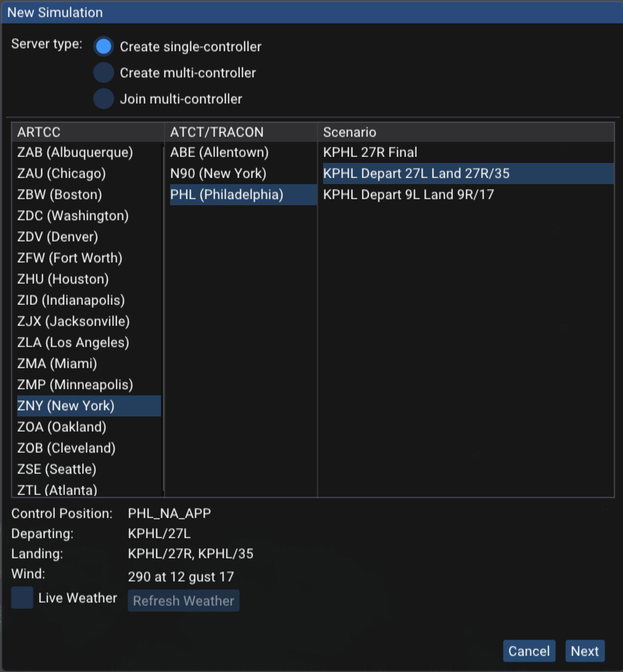Viewport: 623px width, 672px height.
Task: Choose Create multi-controller server type
Action: [103, 72]
